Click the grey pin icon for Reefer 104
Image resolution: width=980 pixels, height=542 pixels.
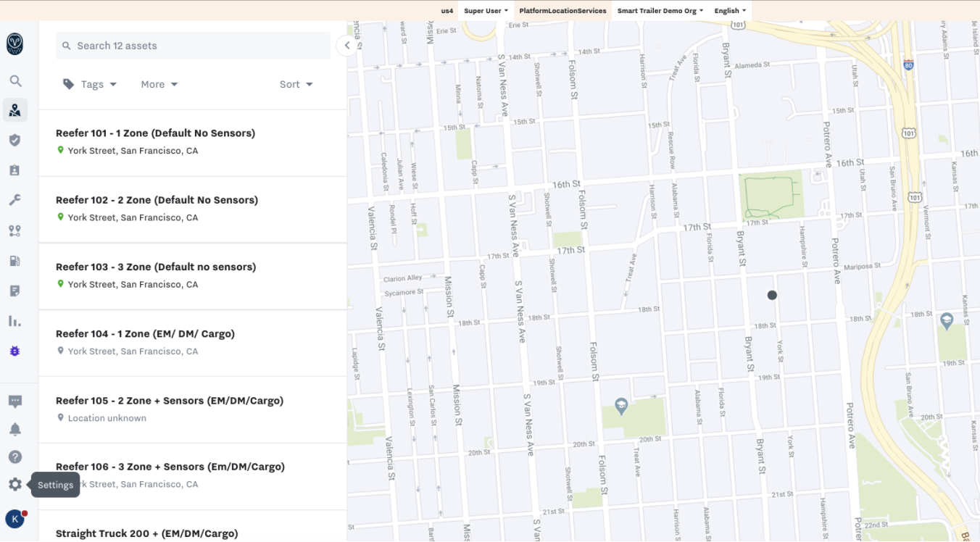(x=61, y=351)
